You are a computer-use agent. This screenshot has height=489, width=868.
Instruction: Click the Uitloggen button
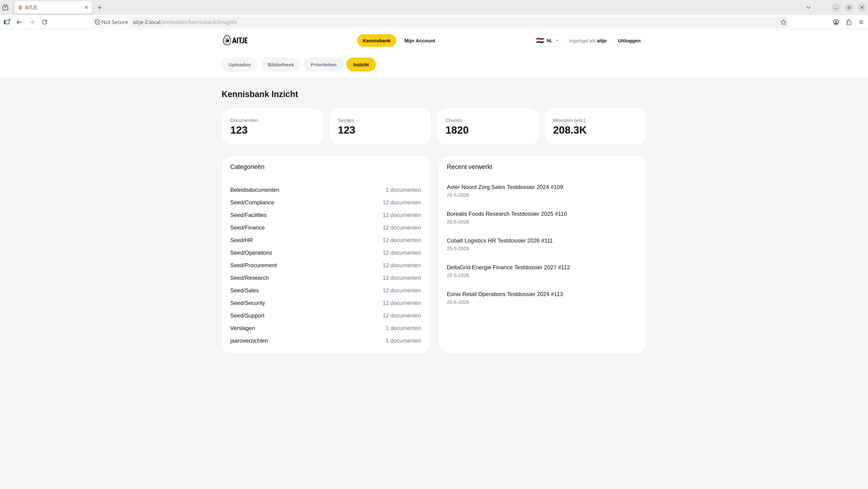(x=629, y=41)
